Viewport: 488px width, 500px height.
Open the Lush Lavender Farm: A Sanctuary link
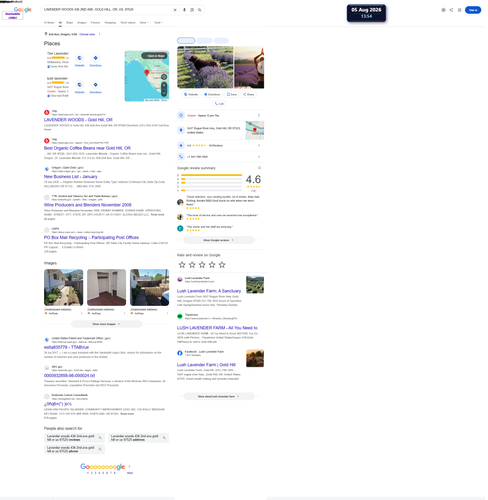(x=209, y=291)
